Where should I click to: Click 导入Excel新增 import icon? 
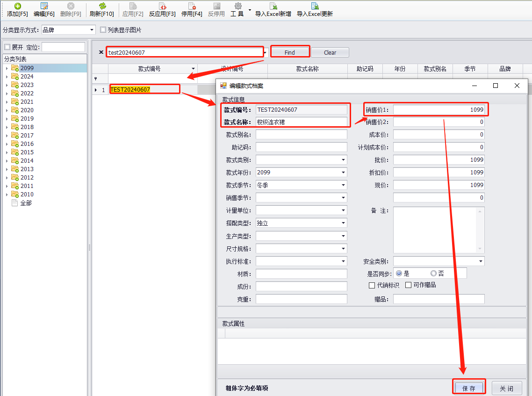[x=273, y=6]
